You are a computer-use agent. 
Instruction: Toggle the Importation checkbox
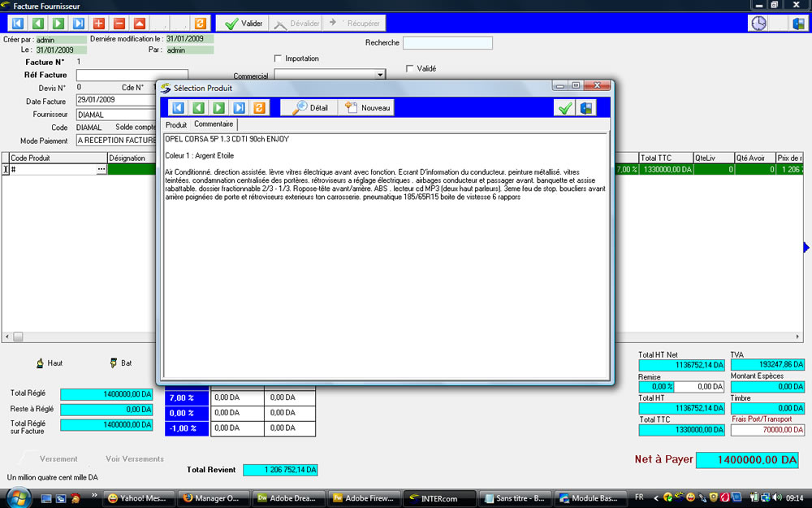point(278,58)
